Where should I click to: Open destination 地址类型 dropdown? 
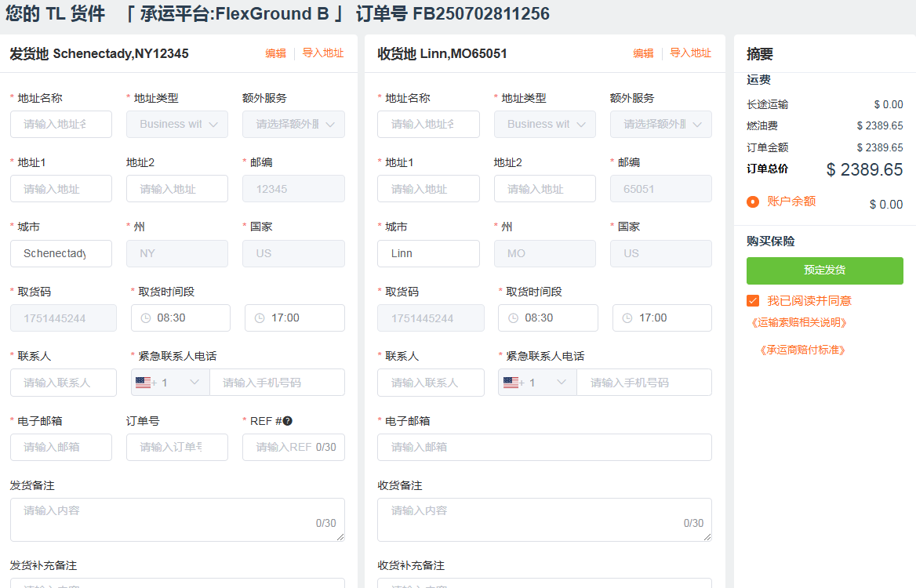pyautogui.click(x=545, y=125)
